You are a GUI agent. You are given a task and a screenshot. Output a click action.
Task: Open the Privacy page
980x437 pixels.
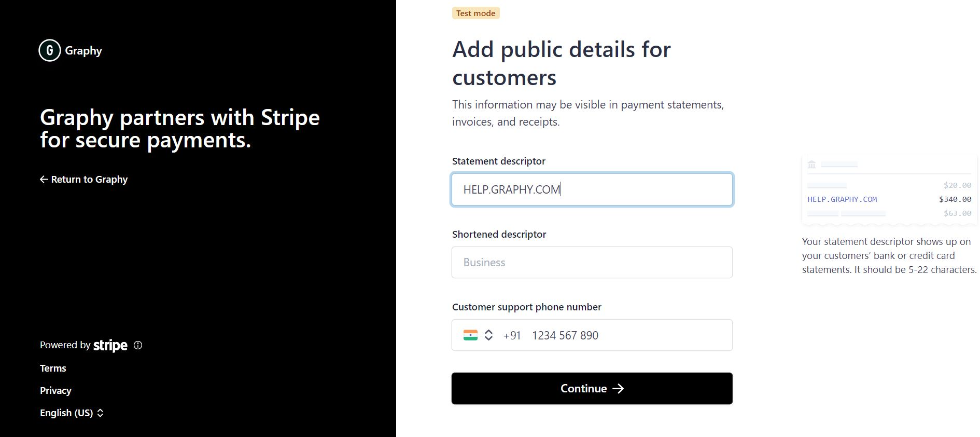pos(55,390)
